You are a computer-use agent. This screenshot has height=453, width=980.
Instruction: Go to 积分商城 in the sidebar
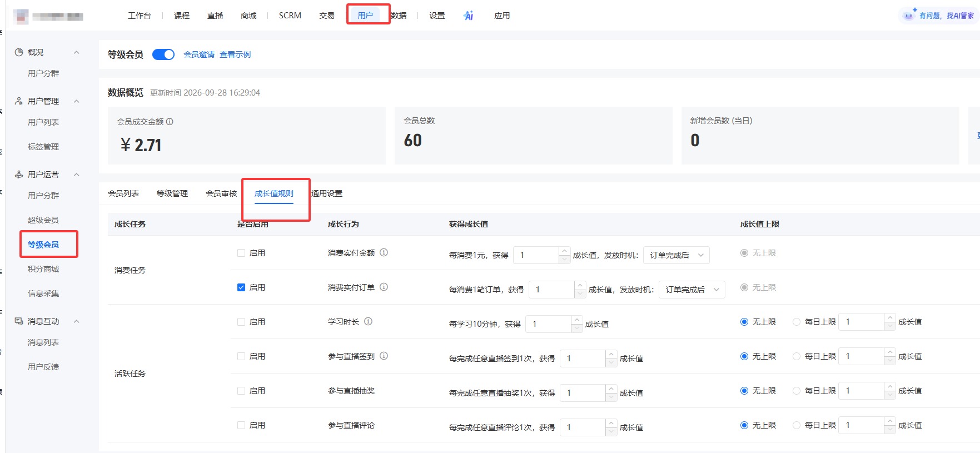click(43, 269)
